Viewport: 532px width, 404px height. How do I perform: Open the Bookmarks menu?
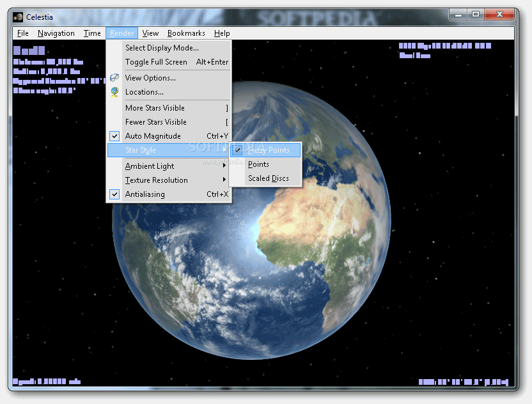coord(186,33)
